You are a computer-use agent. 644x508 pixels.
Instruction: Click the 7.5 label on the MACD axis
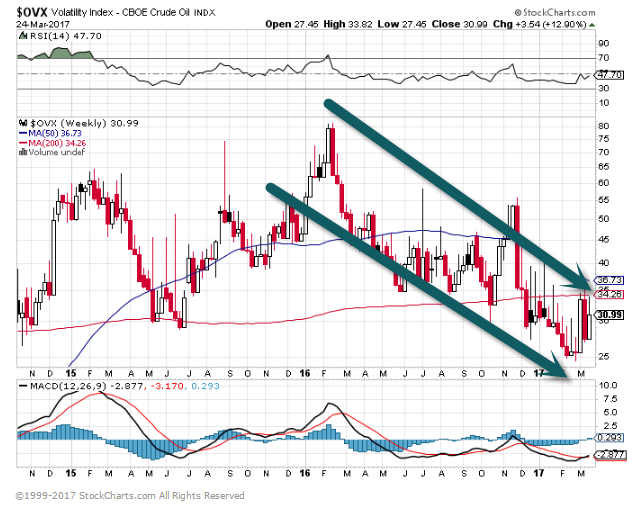pos(610,399)
